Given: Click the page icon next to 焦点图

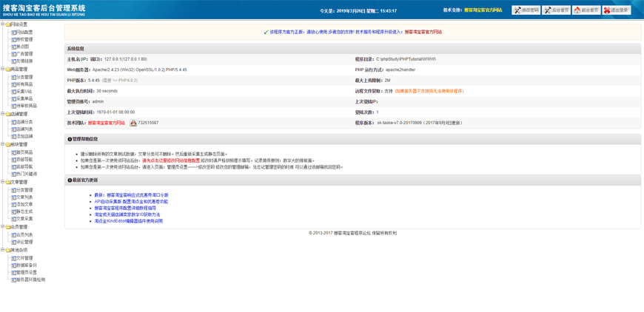Looking at the screenshot, I should (x=13, y=47).
